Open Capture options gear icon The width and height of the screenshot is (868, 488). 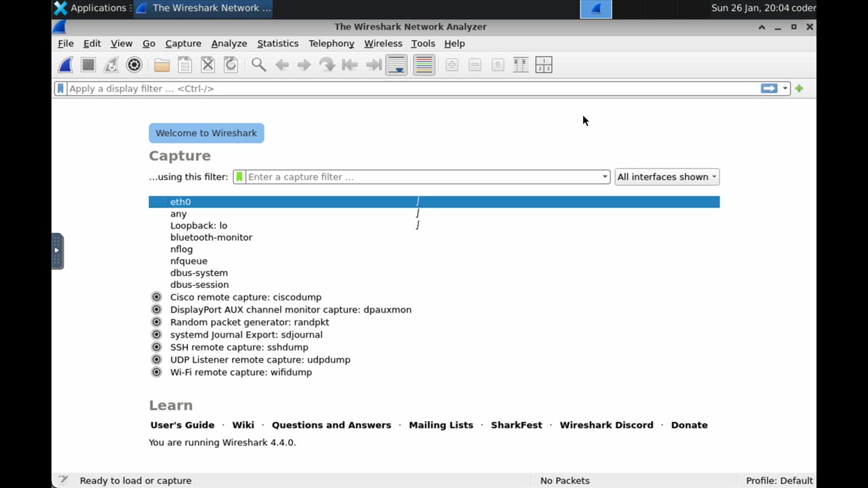[x=134, y=65]
